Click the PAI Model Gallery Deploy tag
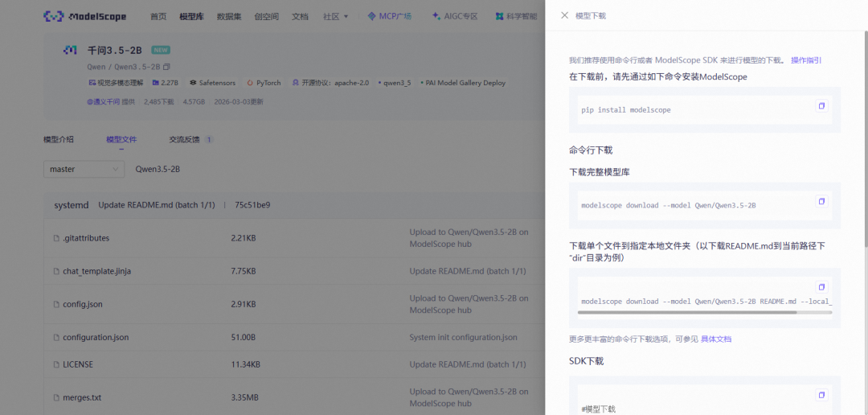The height and width of the screenshot is (415, 868). [464, 83]
